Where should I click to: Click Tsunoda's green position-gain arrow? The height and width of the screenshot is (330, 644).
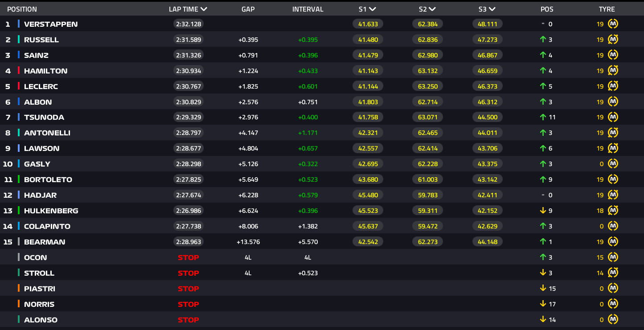pos(543,117)
